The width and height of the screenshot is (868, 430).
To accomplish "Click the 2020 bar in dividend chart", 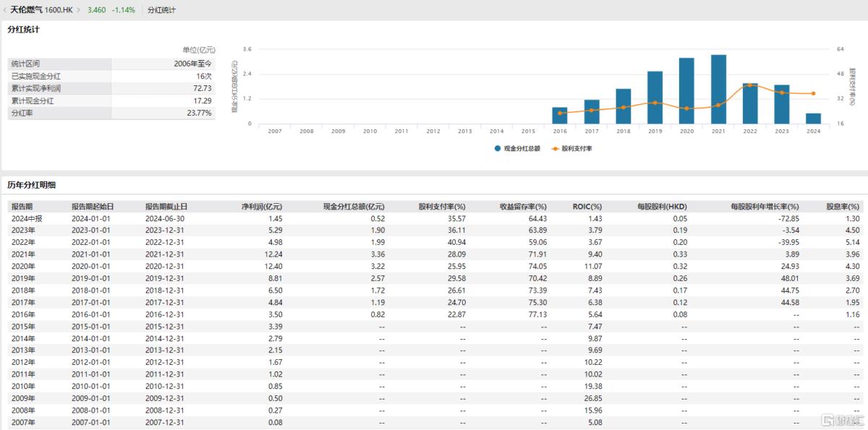I will click(x=686, y=90).
